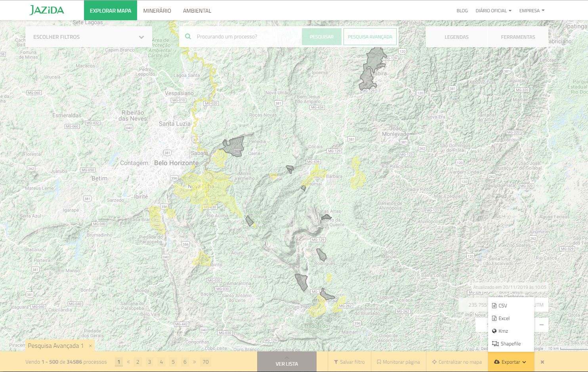The width and height of the screenshot is (588, 372).
Task: Export results as CSV
Action: [x=511, y=305]
